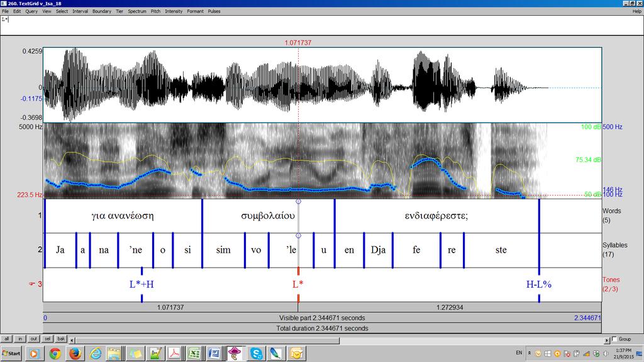Select the 'sim' syllable interval
This screenshot has height=362, width=644.
(223, 250)
